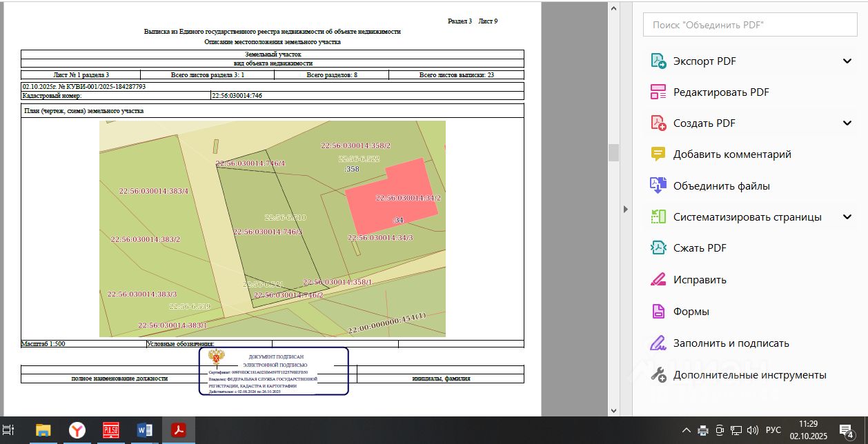Click parcel label 22:56:030014:746/4 on map
This screenshot has height=444, width=868.
[x=250, y=163]
